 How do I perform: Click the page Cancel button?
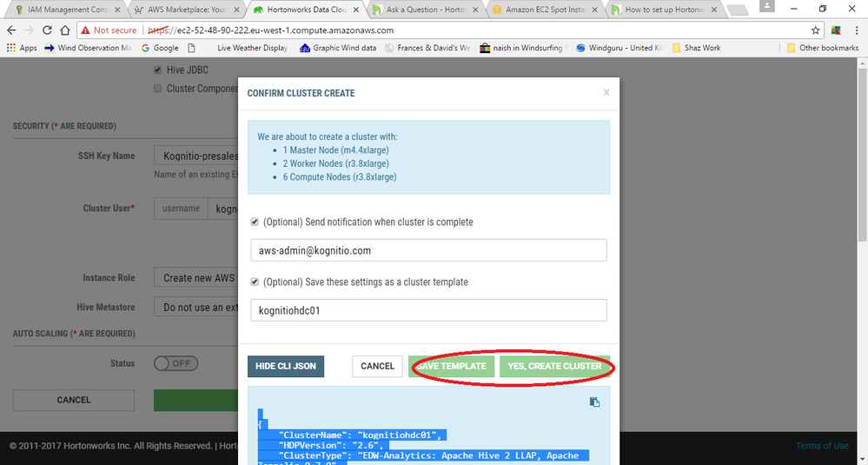74,400
